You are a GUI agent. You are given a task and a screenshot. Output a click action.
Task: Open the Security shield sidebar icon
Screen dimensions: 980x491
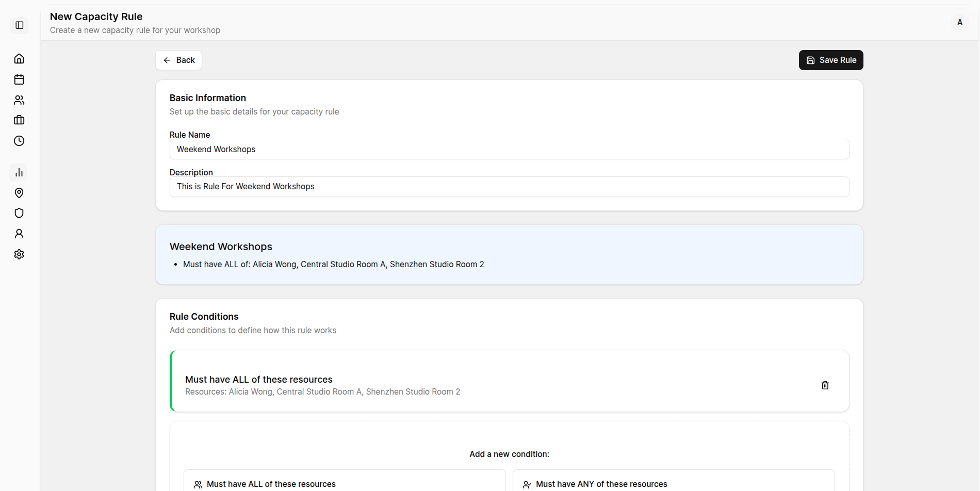(x=19, y=213)
